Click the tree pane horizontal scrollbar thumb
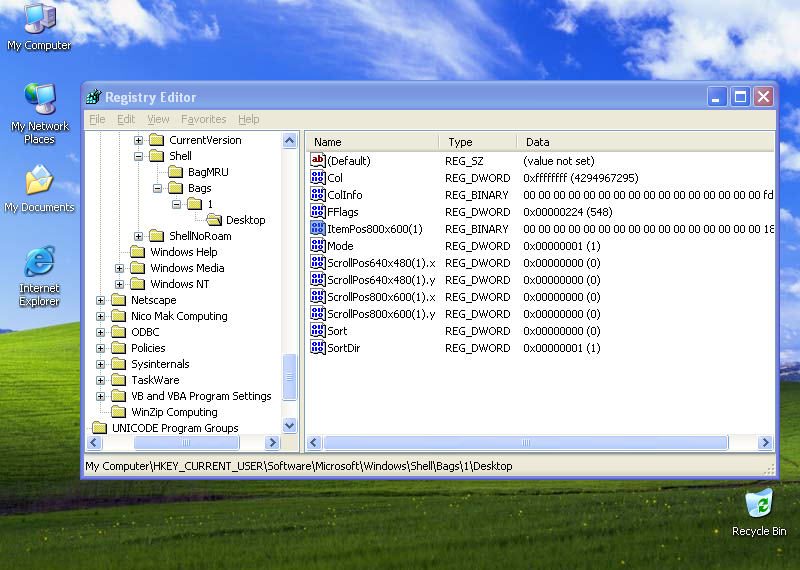 point(186,442)
